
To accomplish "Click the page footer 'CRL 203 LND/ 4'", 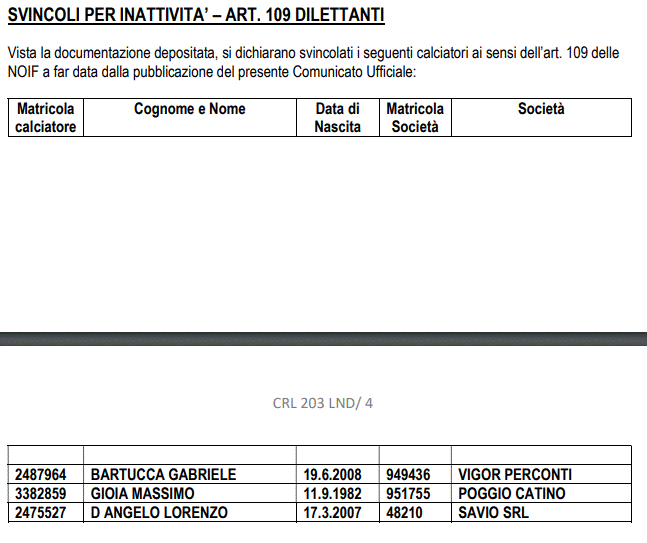I will tap(323, 403).
